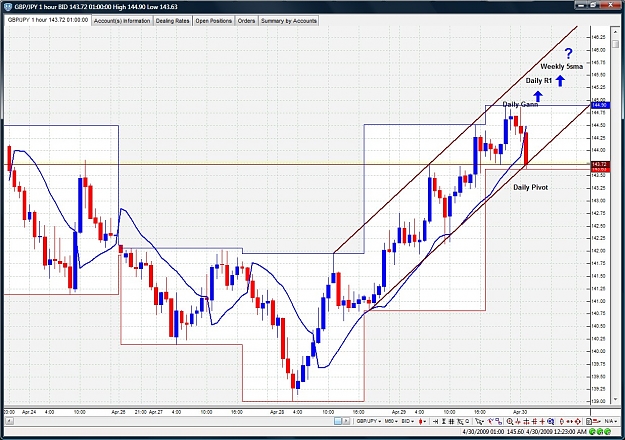Viewport: 625px width, 440px height.
Task: Click the 'Daily Pivot' chart label
Action: [530, 187]
